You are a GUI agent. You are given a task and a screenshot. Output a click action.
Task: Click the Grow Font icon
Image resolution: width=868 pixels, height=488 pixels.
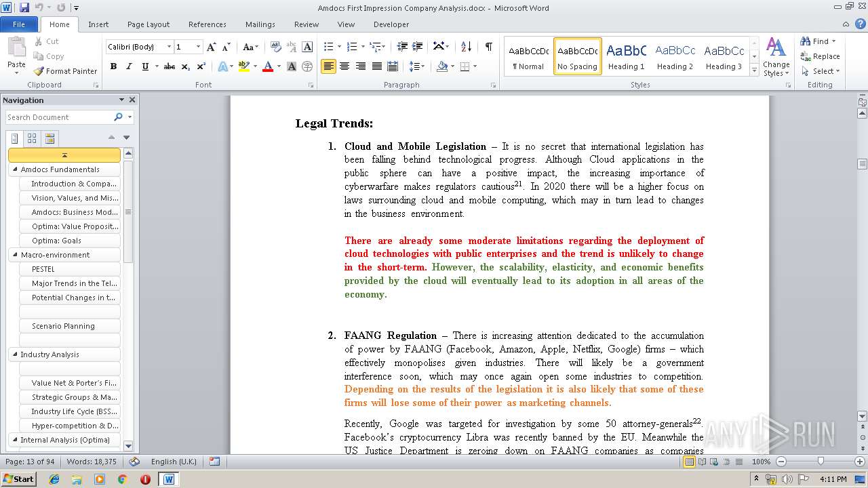coord(212,47)
